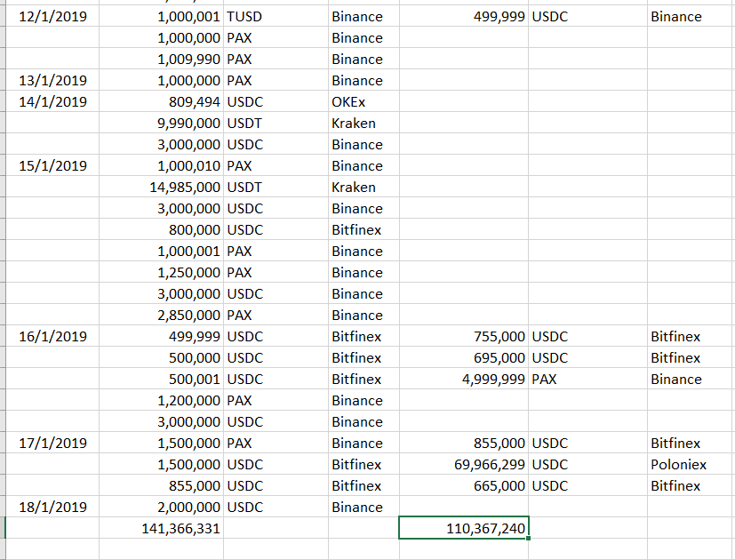Click the 17/1/2019 date cell
The width and height of the screenshot is (735, 560).
[52, 443]
